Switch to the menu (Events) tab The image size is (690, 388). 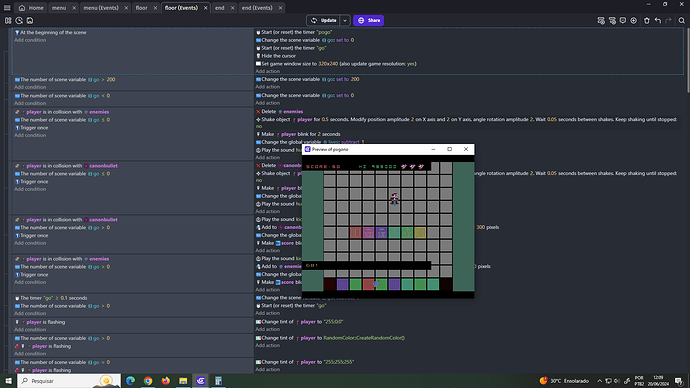click(x=101, y=7)
